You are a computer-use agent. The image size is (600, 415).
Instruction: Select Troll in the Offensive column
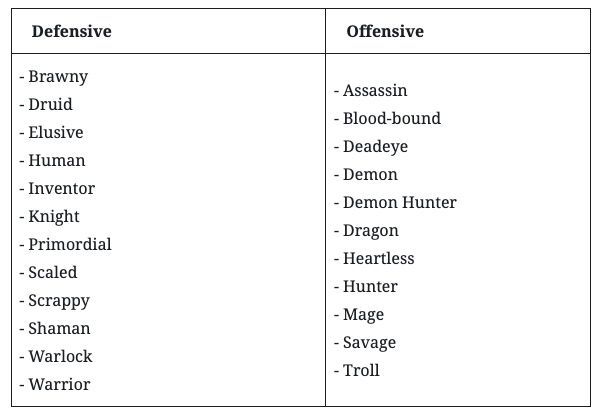pos(357,370)
